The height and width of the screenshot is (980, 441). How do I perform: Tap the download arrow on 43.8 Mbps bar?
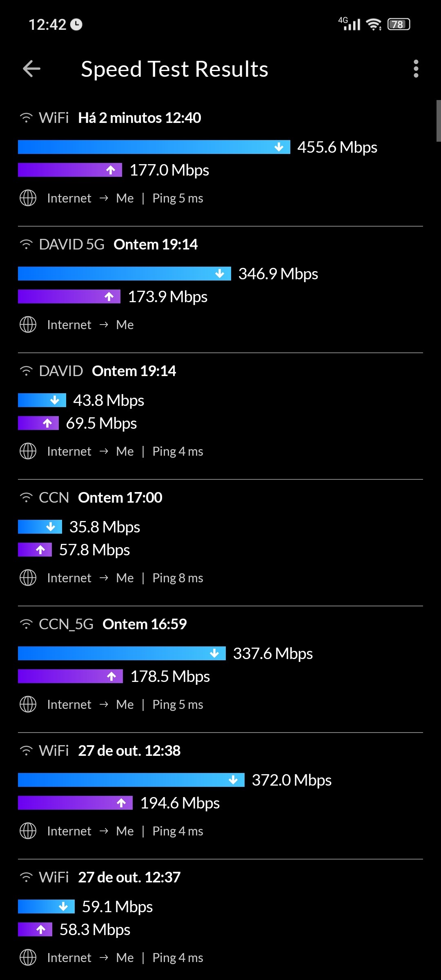click(55, 400)
